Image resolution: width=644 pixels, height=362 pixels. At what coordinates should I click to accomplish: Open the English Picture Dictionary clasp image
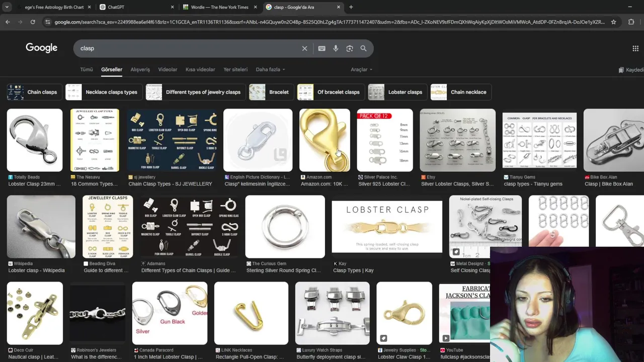click(x=258, y=140)
